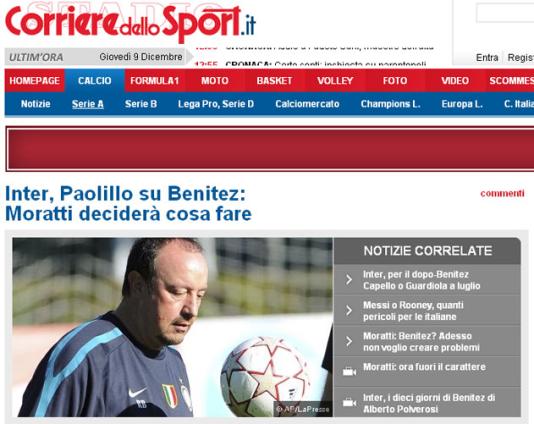Click the video camera icon beside 'Moratti: ora fuori il carattere'
Image resolution: width=534 pixels, height=424 pixels.
click(349, 371)
